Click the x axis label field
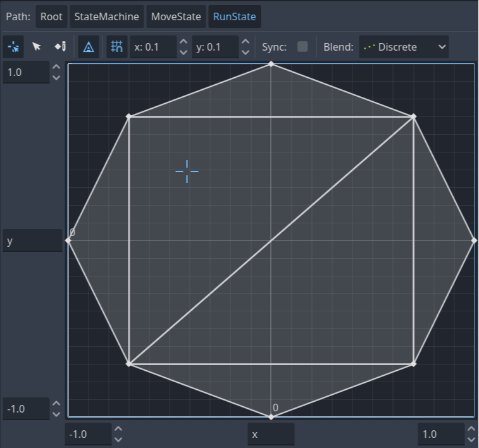Viewport: 479px width, 448px height. click(x=270, y=435)
